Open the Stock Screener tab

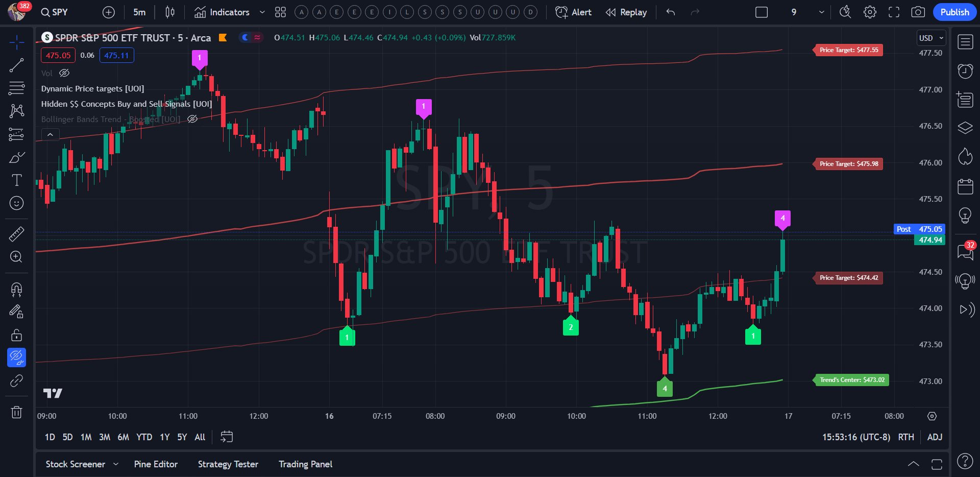(75, 464)
